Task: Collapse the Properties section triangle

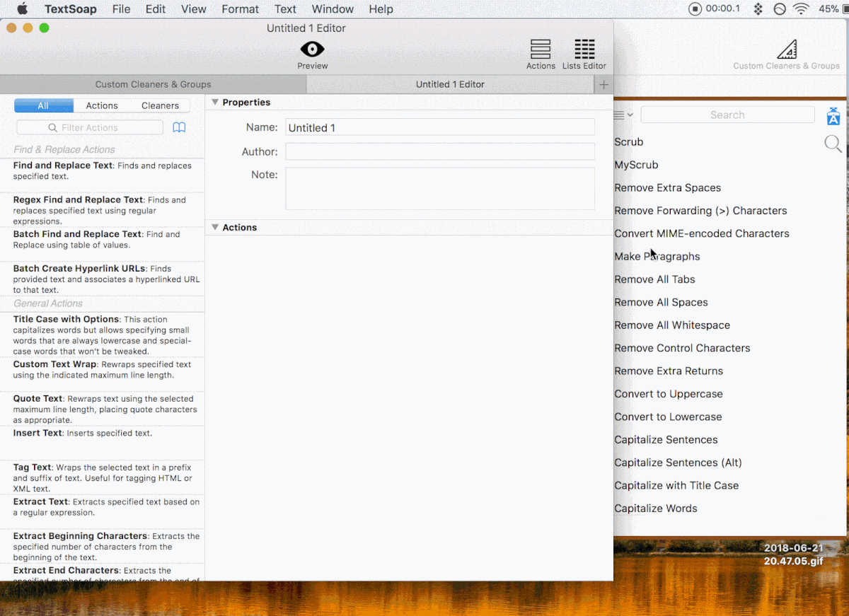Action: 215,103
